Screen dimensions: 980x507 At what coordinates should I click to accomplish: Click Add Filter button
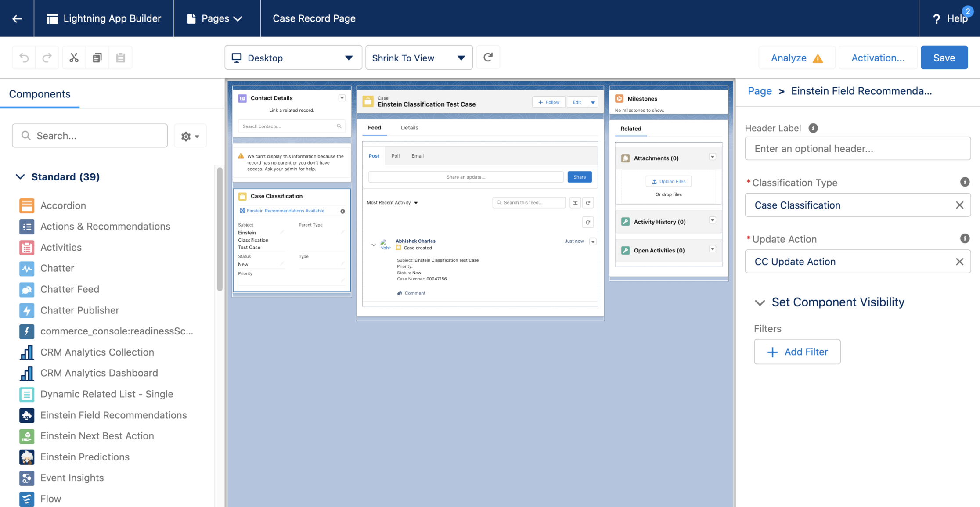[x=797, y=352]
